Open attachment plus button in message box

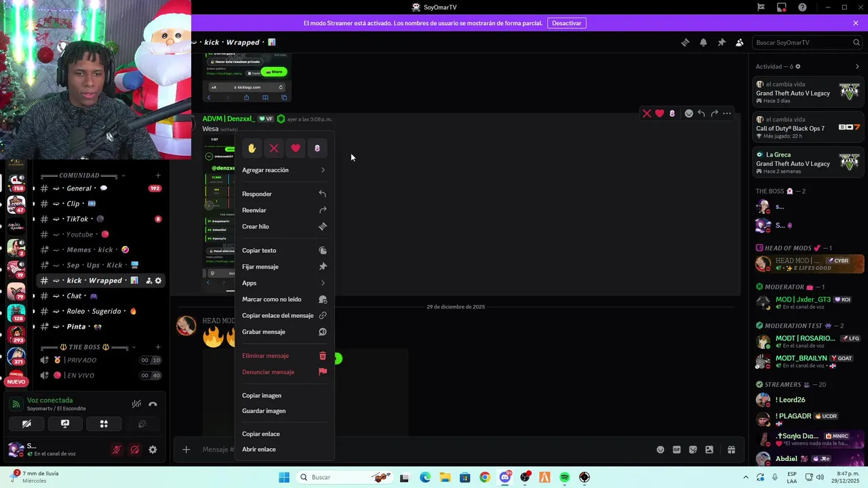point(186,449)
